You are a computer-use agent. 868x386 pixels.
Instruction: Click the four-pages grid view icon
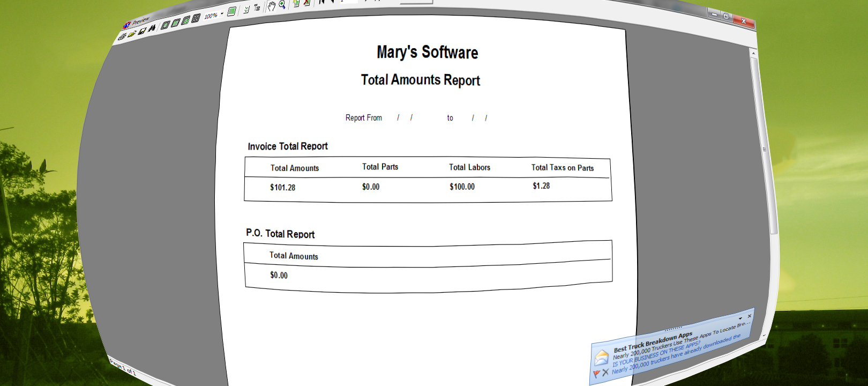196,18
